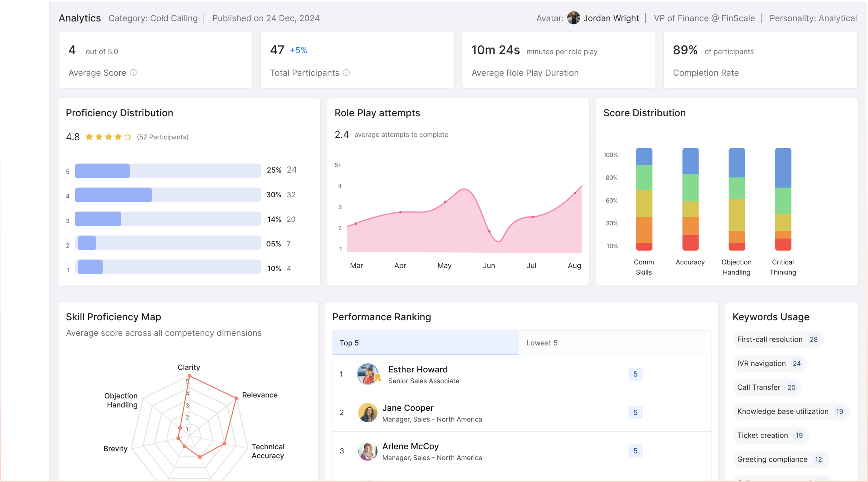This screenshot has height=482, width=868.
Task: Click Arlene McCoy's score badge 5
Action: pyautogui.click(x=635, y=451)
